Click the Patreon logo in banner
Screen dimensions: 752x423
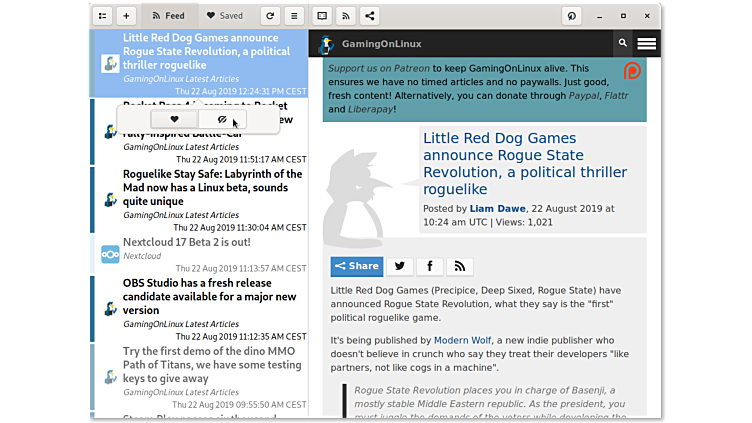(633, 71)
